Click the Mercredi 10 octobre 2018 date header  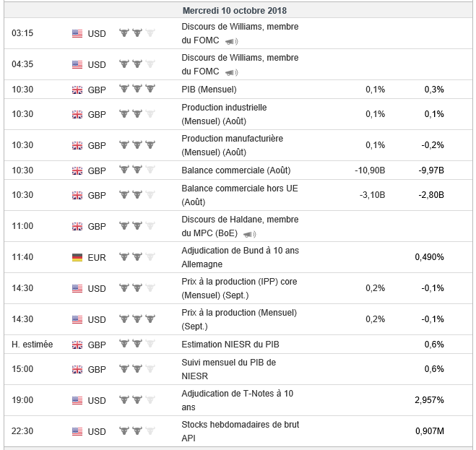tap(234, 11)
